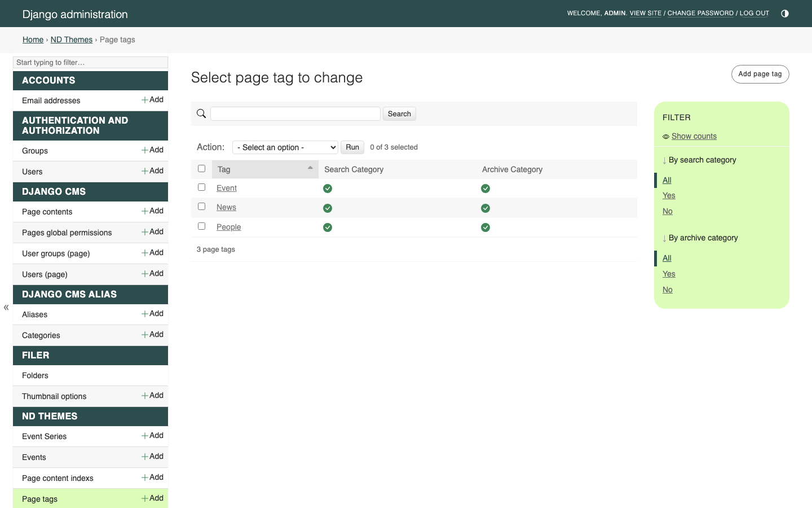Click the magnifying glass search icon

tap(201, 113)
